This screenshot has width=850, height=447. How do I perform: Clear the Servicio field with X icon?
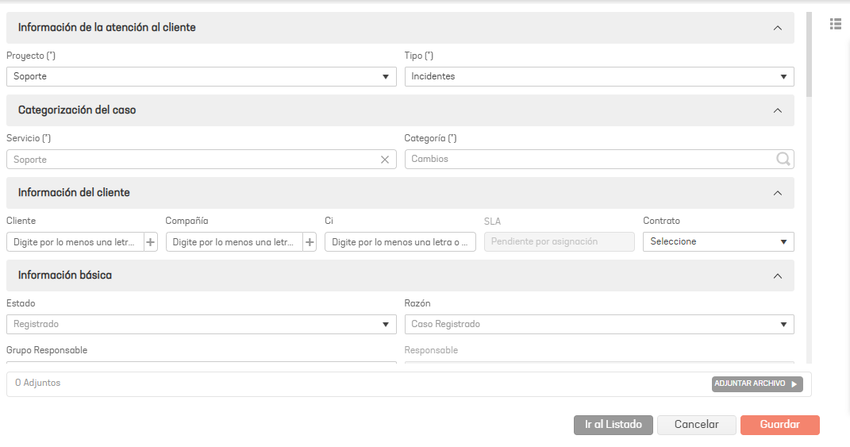(384, 160)
